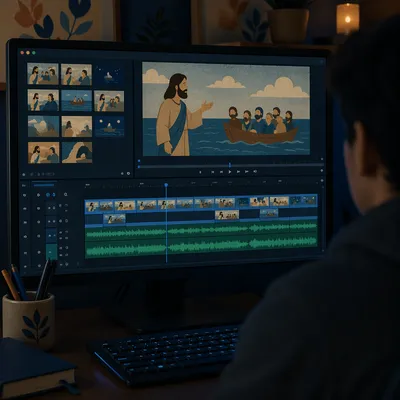The width and height of the screenshot is (400, 400).
Task: Select the upper green audio waveform clip
Action: click(201, 231)
